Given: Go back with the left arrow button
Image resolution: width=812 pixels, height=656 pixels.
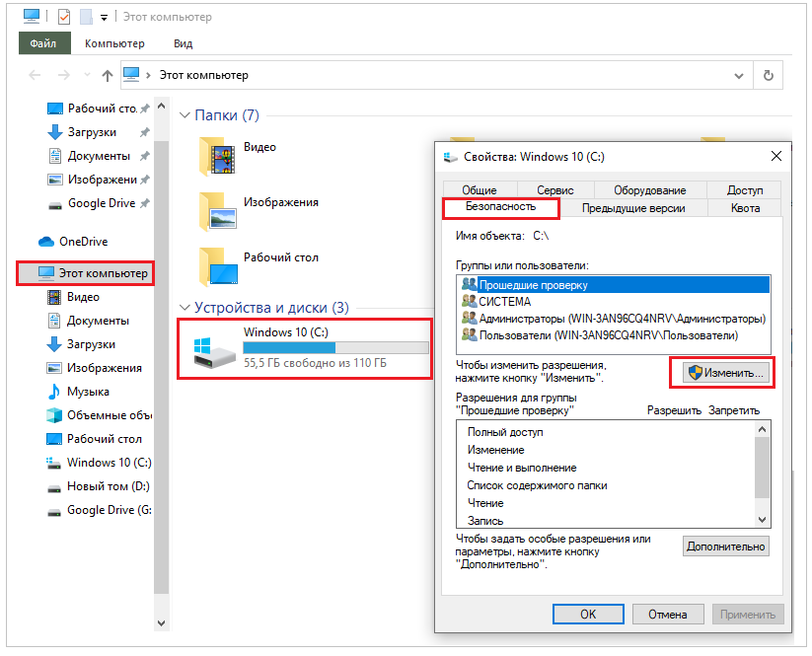Looking at the screenshot, I should (x=35, y=76).
